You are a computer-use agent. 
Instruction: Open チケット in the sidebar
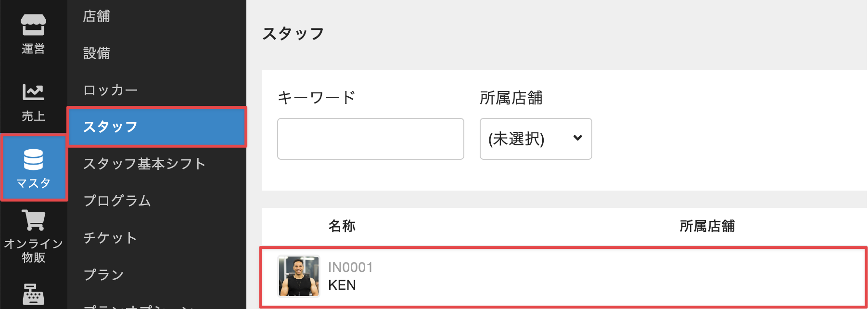[x=110, y=238]
